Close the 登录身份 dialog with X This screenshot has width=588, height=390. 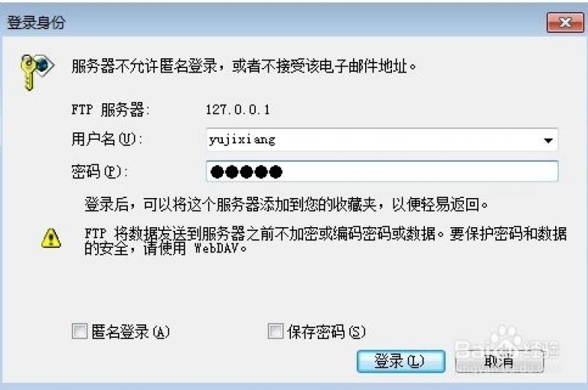pyautogui.click(x=565, y=22)
